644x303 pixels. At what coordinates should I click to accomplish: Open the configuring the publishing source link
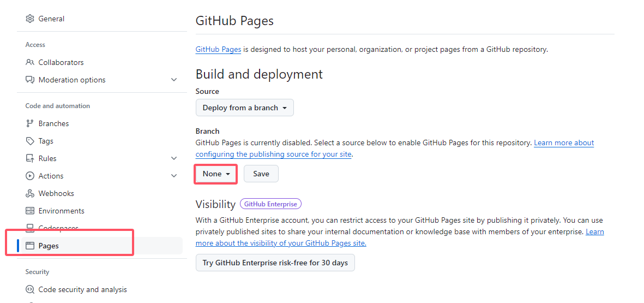coord(273,154)
